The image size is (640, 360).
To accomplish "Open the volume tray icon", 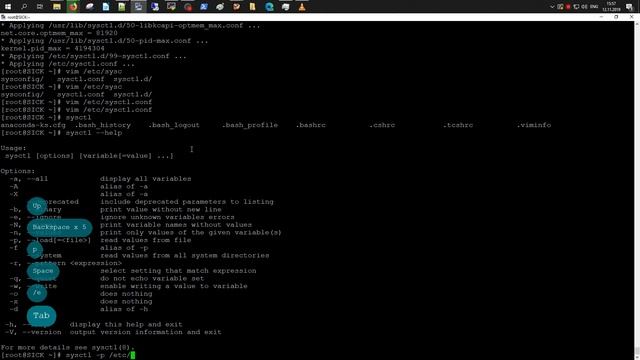I will [584, 7].
